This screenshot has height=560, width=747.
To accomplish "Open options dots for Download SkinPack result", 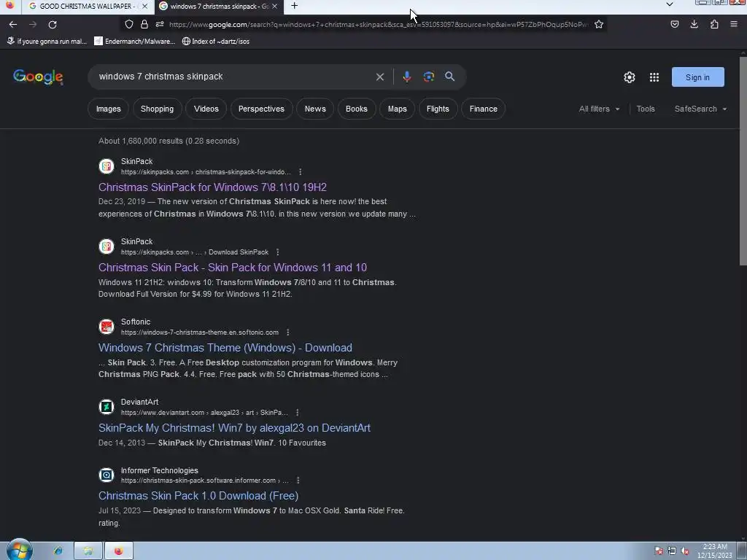I will click(x=278, y=252).
